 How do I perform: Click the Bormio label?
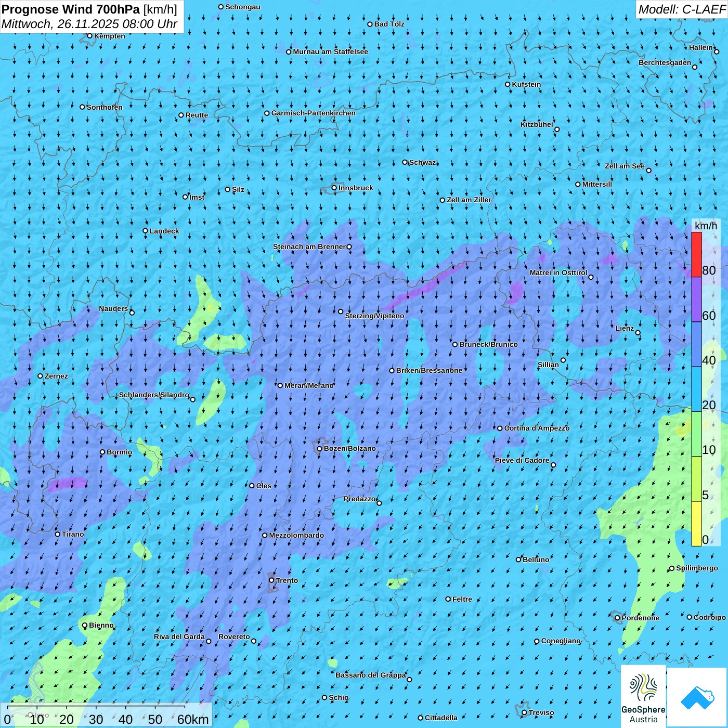tap(119, 452)
